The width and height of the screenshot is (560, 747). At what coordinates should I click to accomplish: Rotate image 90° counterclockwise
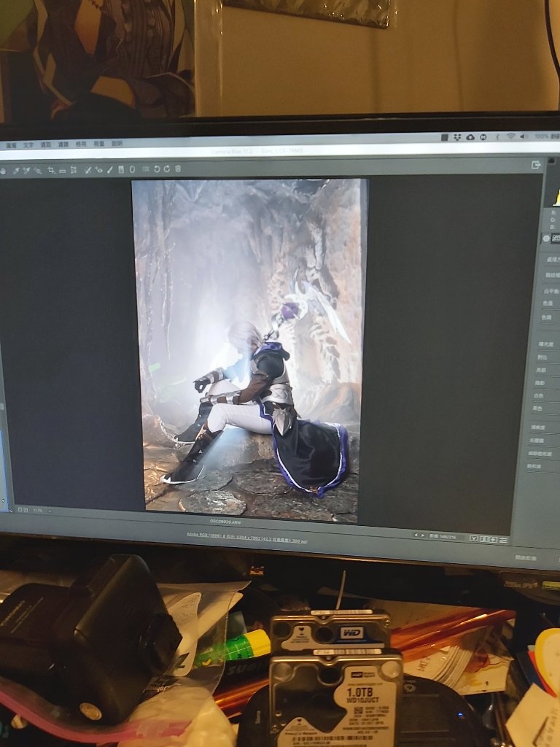click(157, 169)
